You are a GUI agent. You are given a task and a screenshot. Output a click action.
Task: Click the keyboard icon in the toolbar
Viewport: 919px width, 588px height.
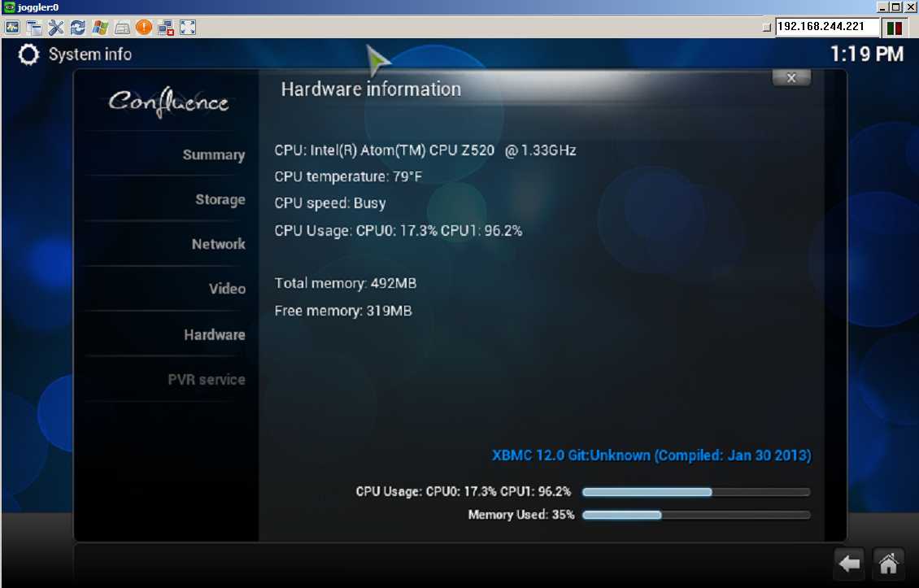pyautogui.click(x=122, y=28)
